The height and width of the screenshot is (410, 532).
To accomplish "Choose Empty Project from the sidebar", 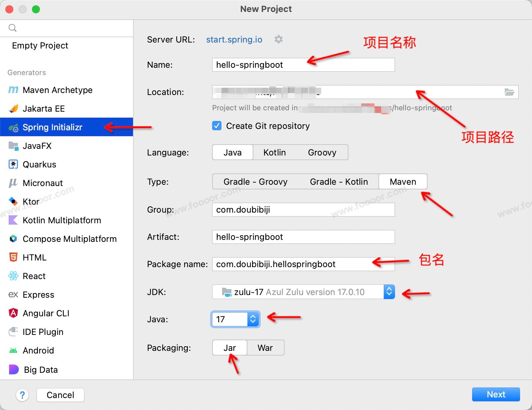I will coord(40,46).
